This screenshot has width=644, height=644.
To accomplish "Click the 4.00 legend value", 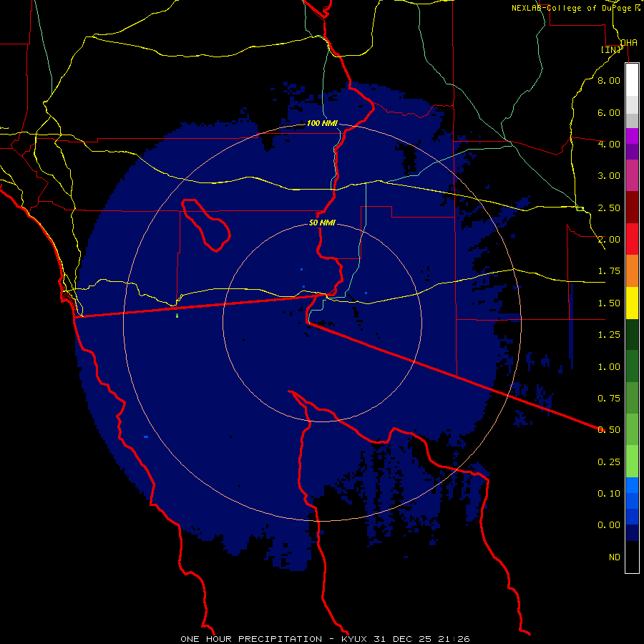I will tap(609, 144).
